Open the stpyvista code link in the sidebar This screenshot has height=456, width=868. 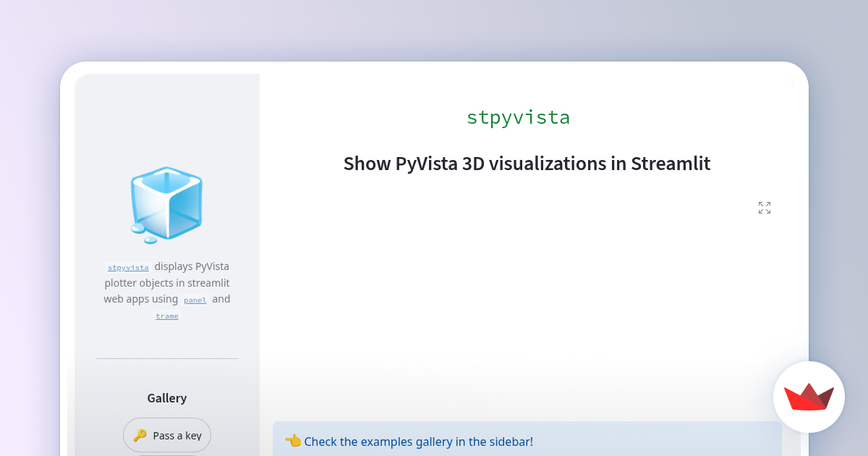pyautogui.click(x=127, y=267)
